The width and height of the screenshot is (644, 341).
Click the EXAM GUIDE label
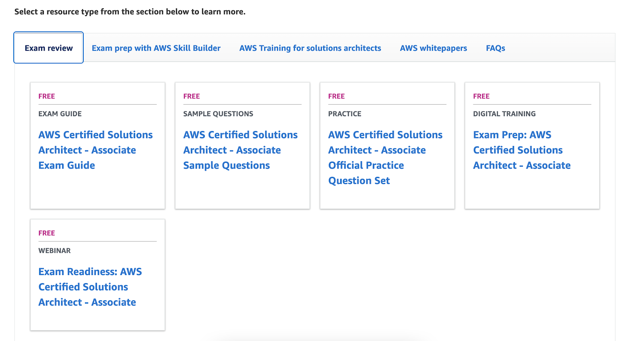(60, 114)
